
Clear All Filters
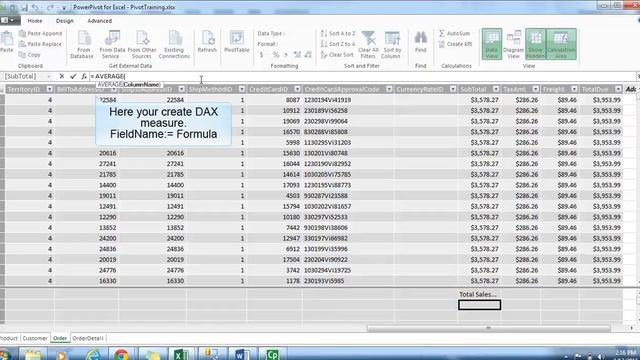(x=368, y=44)
